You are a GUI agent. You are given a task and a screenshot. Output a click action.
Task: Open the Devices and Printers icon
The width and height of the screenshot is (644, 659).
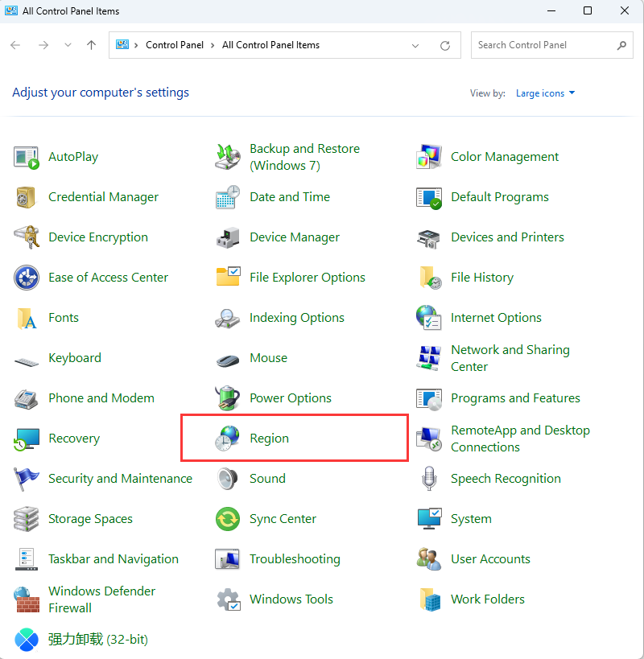point(428,238)
